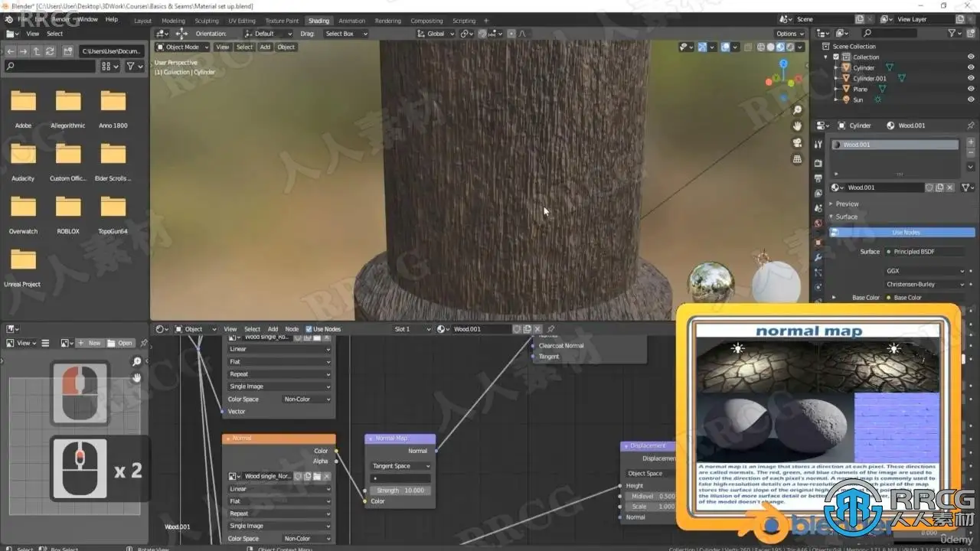Image resolution: width=980 pixels, height=551 pixels.
Task: Expand the Preview panel
Action: point(847,204)
